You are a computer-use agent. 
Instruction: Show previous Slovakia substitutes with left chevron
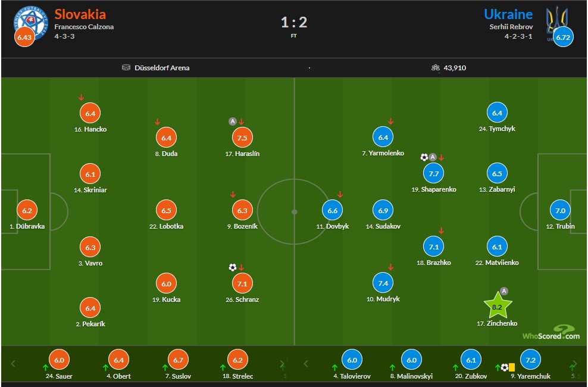13,363
